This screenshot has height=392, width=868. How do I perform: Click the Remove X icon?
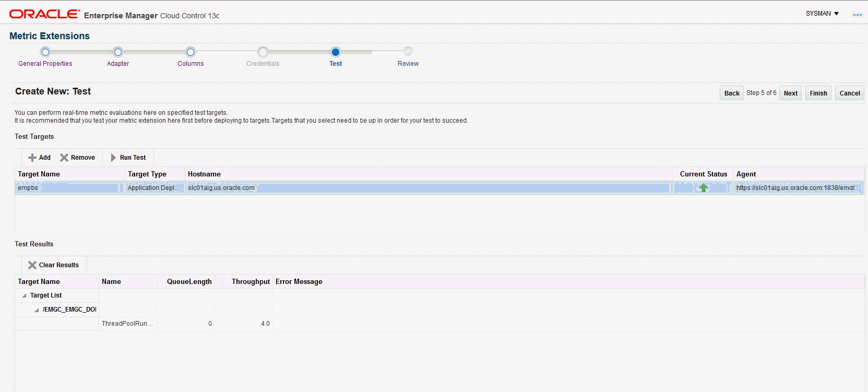(64, 158)
